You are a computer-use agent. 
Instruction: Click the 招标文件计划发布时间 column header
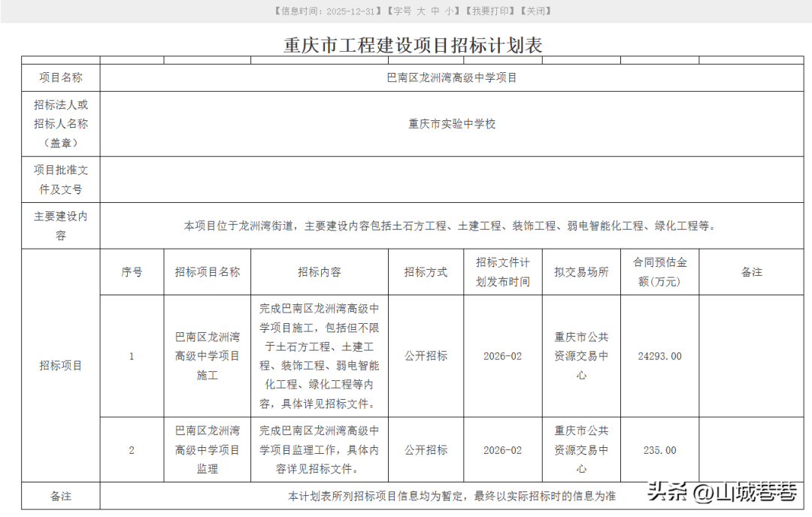(503, 272)
